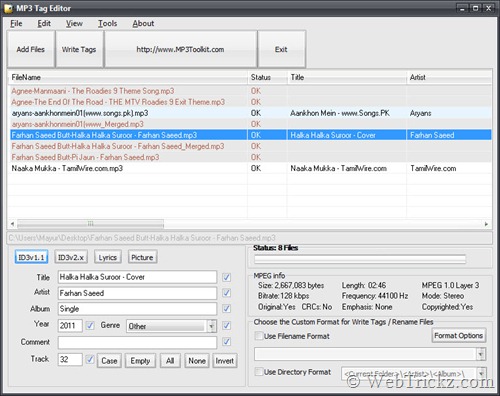Click the file list right scroll arrow
This screenshot has width=500, height=396.
coord(486,224)
